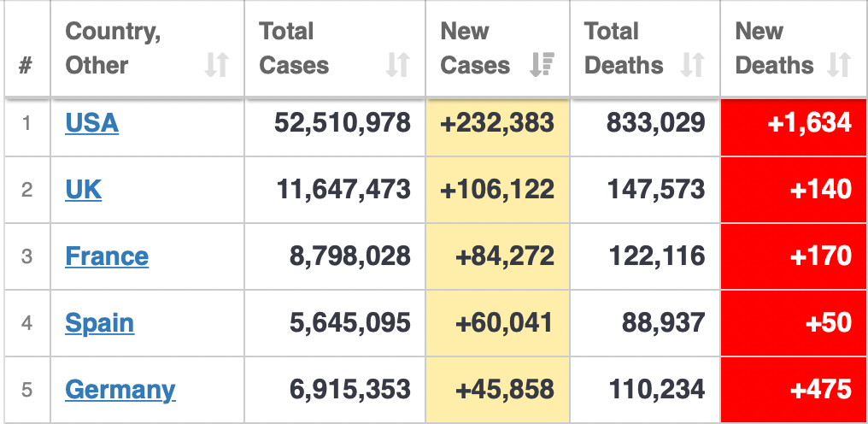Click the New Deaths header text
This screenshot has width=868, height=424.
click(x=773, y=49)
